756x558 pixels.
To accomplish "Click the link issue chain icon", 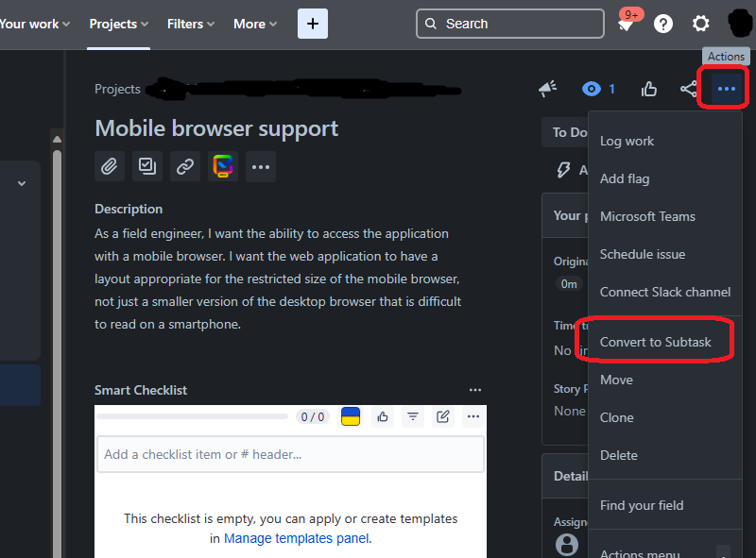I will point(185,166).
